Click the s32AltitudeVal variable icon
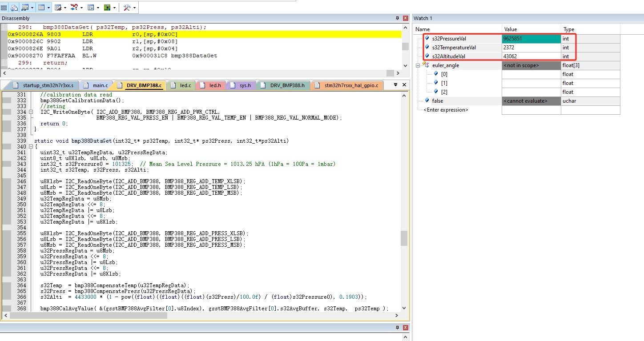 427,56
